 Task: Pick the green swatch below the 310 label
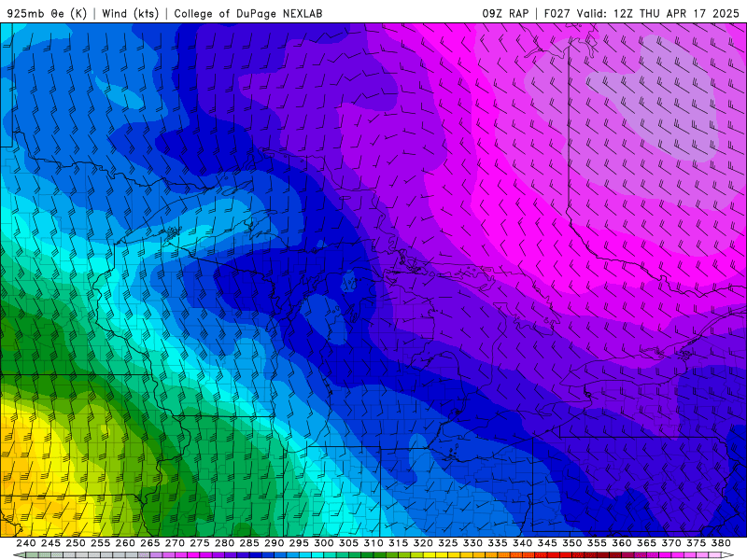pos(380,554)
